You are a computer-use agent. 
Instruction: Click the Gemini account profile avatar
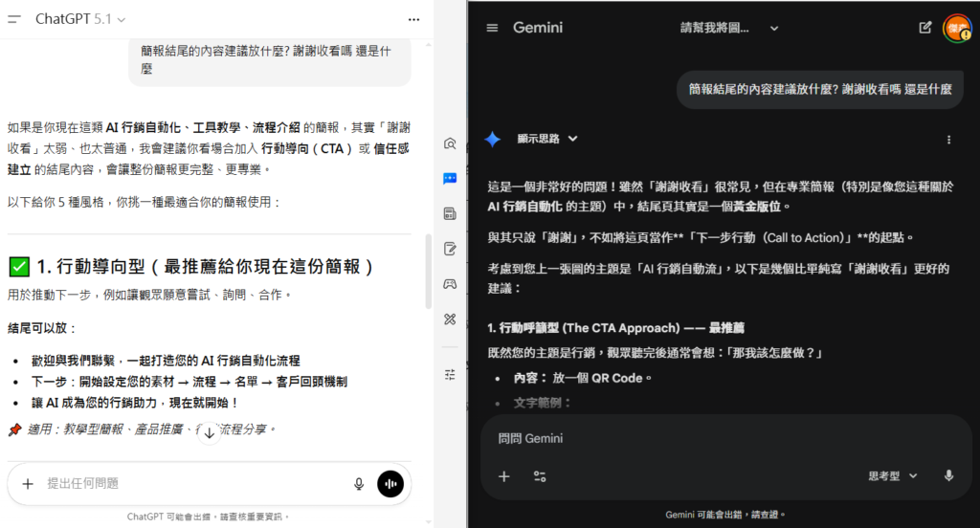(x=956, y=28)
